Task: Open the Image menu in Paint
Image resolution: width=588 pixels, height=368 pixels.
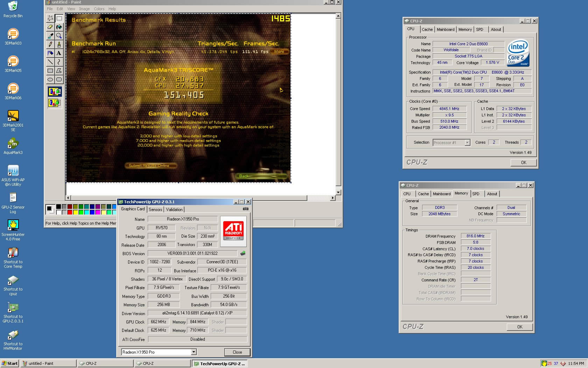Action: 84,9
